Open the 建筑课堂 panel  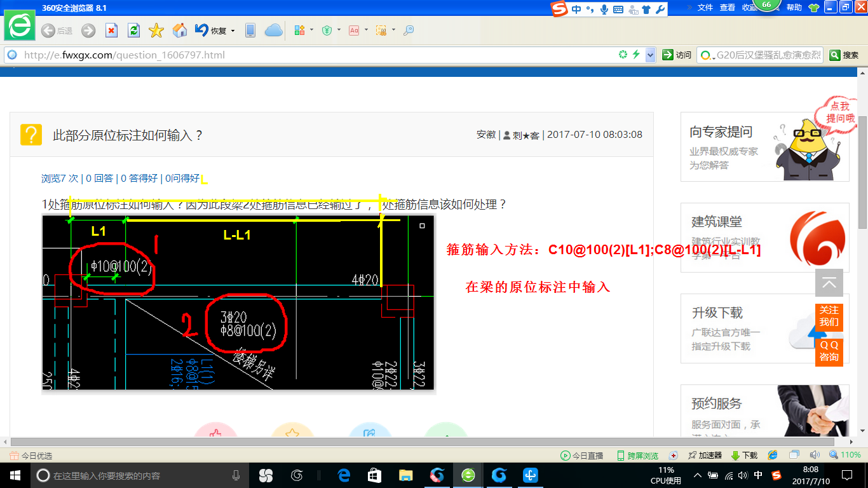coord(765,238)
